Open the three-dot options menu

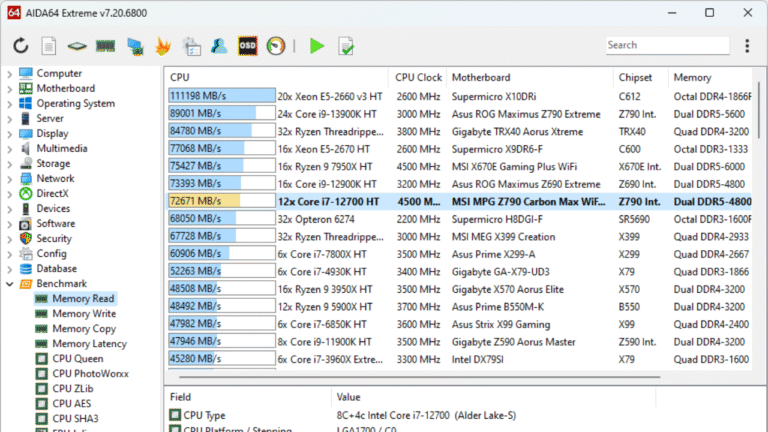[x=747, y=46]
